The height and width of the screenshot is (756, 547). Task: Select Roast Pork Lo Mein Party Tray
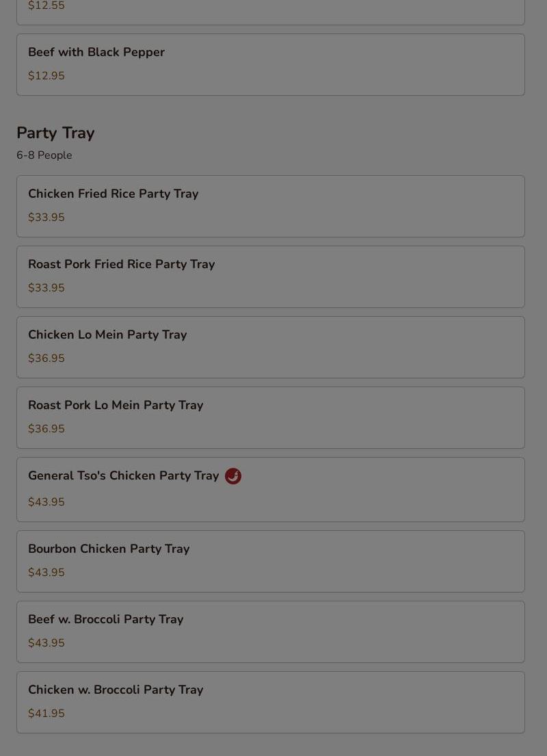pyautogui.click(x=116, y=406)
